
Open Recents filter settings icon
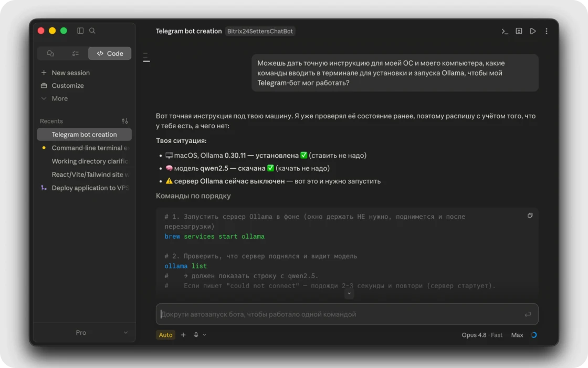pos(125,121)
